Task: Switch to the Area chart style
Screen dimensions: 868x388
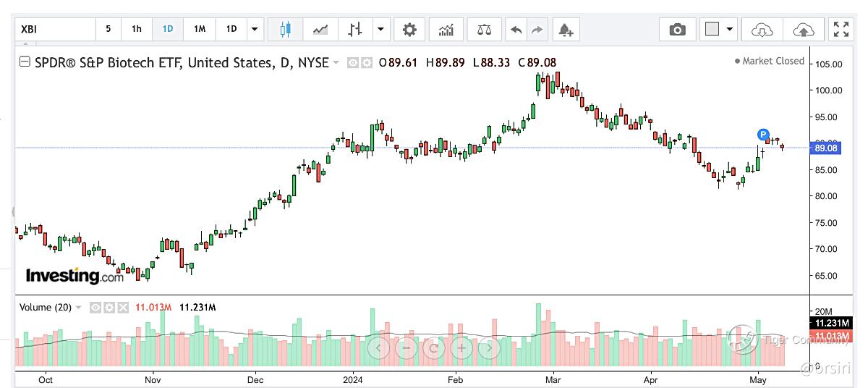Action: click(320, 29)
